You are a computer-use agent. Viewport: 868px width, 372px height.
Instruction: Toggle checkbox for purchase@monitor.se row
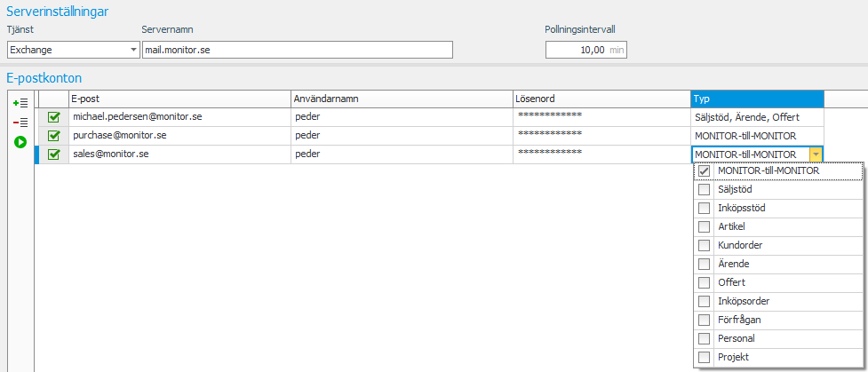click(x=53, y=136)
